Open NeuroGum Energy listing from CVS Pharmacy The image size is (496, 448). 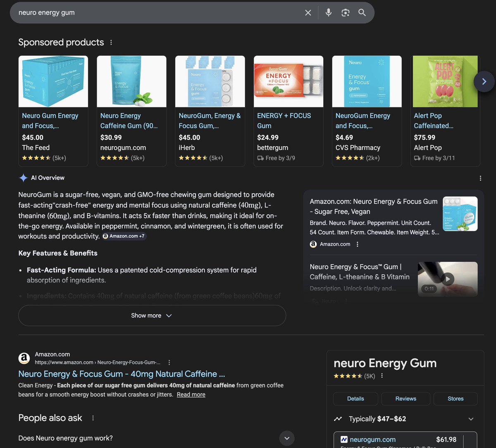point(363,121)
